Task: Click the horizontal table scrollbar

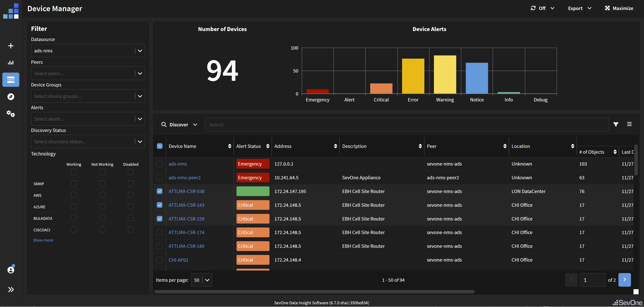Action: [x=314, y=292]
